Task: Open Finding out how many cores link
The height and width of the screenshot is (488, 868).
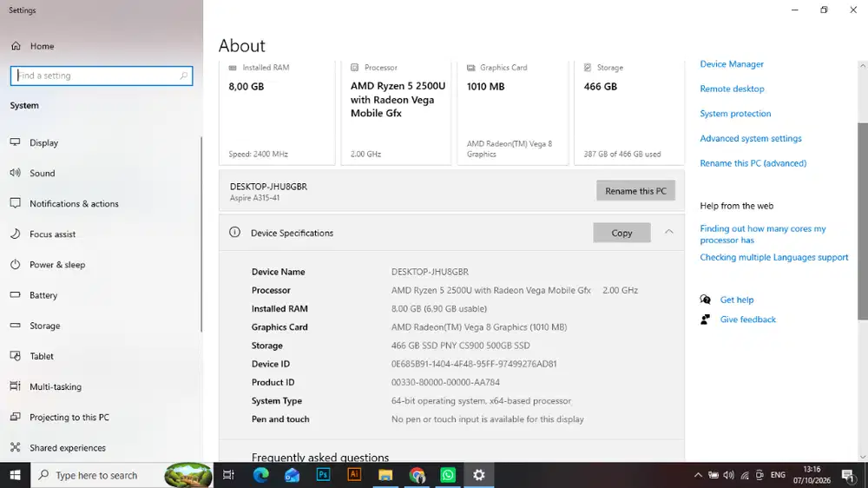Action: [762, 234]
